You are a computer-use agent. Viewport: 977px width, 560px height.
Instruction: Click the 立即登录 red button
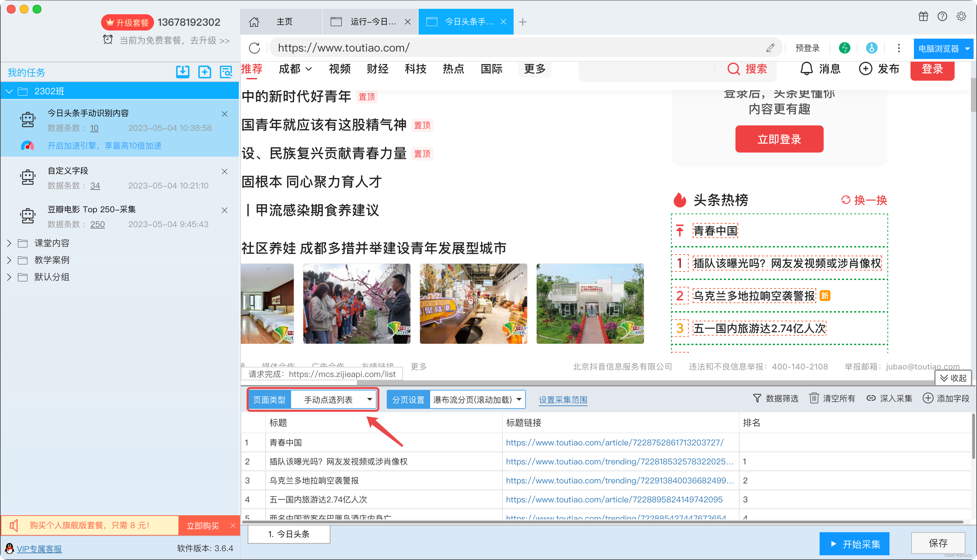pyautogui.click(x=779, y=139)
